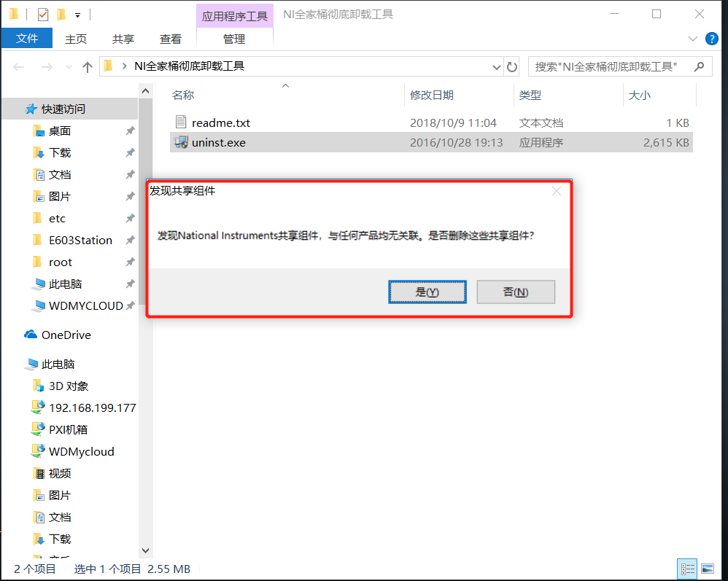Open 视频 under This PC
728x581 pixels.
(x=60, y=473)
